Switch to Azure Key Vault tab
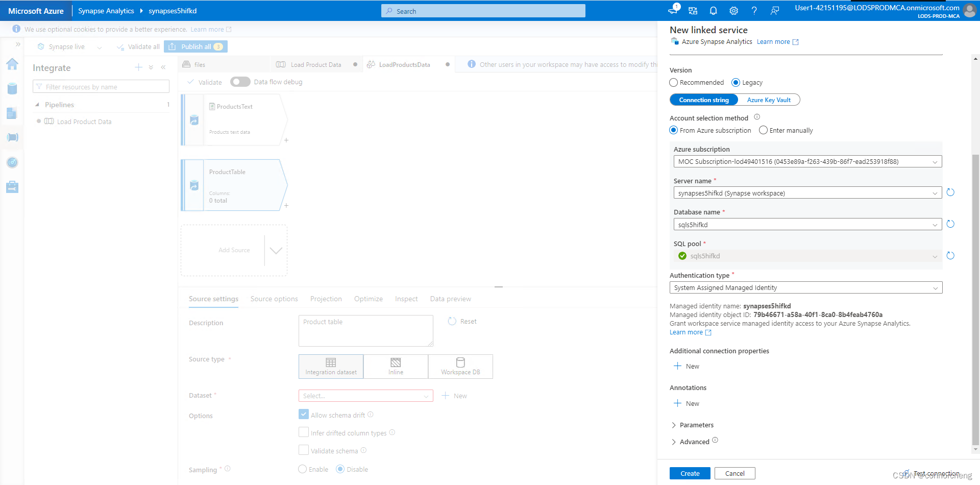The width and height of the screenshot is (980, 485). [x=769, y=100]
